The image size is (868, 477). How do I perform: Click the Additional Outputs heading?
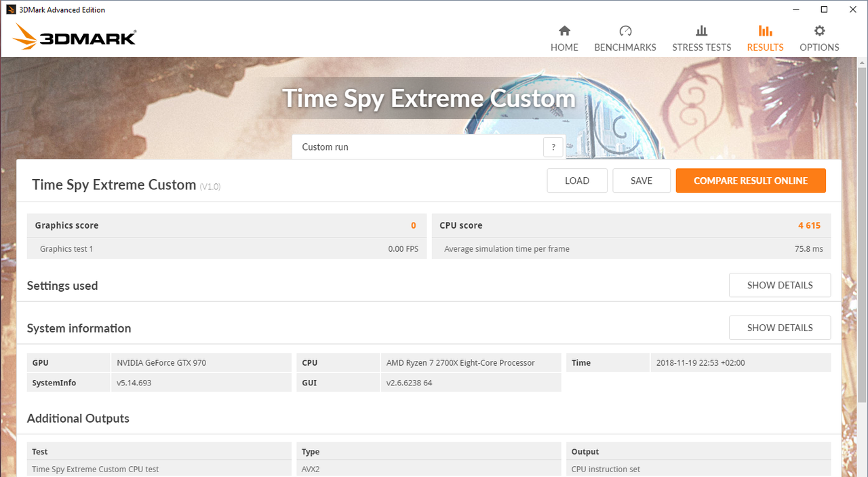point(78,419)
